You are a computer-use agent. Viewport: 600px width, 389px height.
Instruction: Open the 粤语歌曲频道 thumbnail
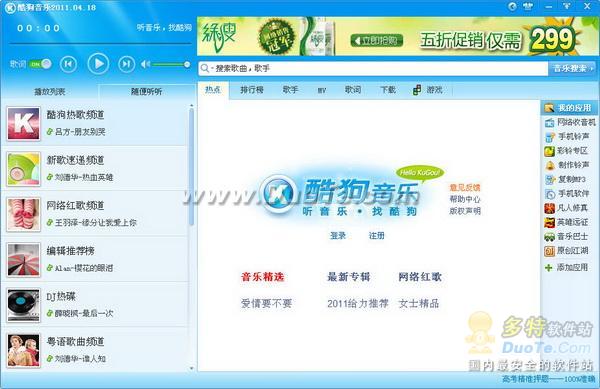[23, 350]
